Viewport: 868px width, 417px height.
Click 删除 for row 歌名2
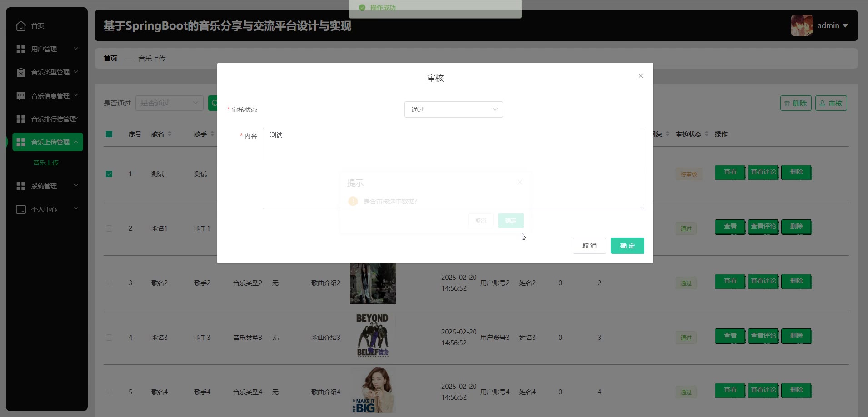pyautogui.click(x=796, y=281)
